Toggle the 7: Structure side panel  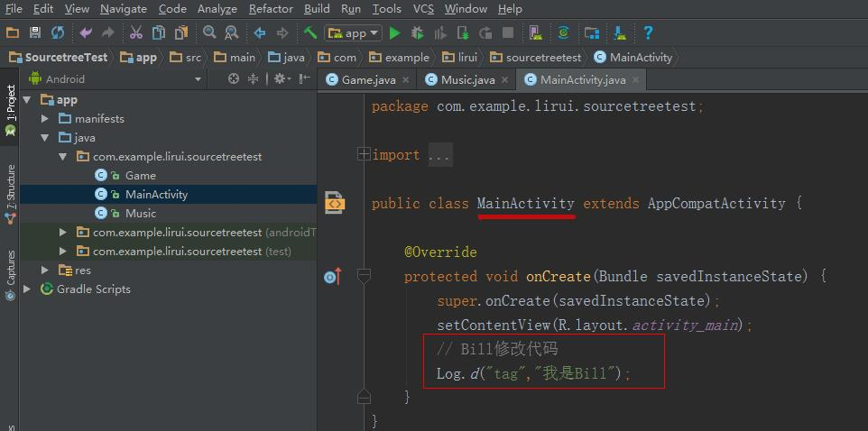[x=10, y=194]
